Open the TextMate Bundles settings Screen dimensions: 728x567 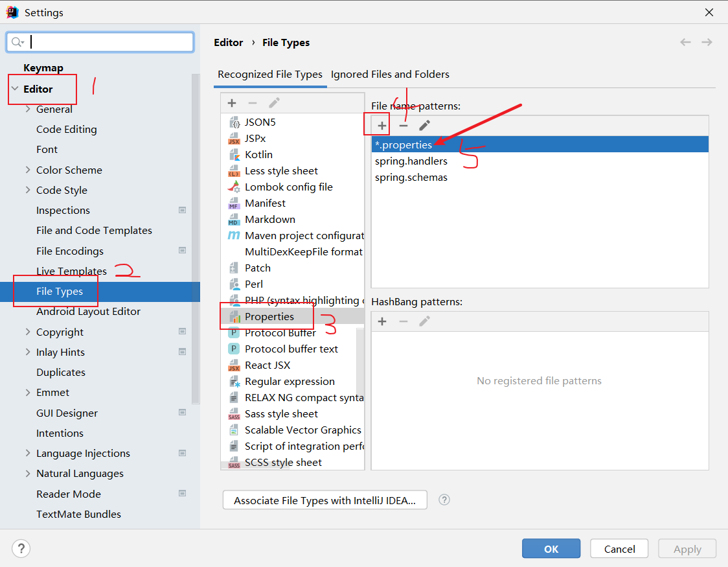coord(78,514)
